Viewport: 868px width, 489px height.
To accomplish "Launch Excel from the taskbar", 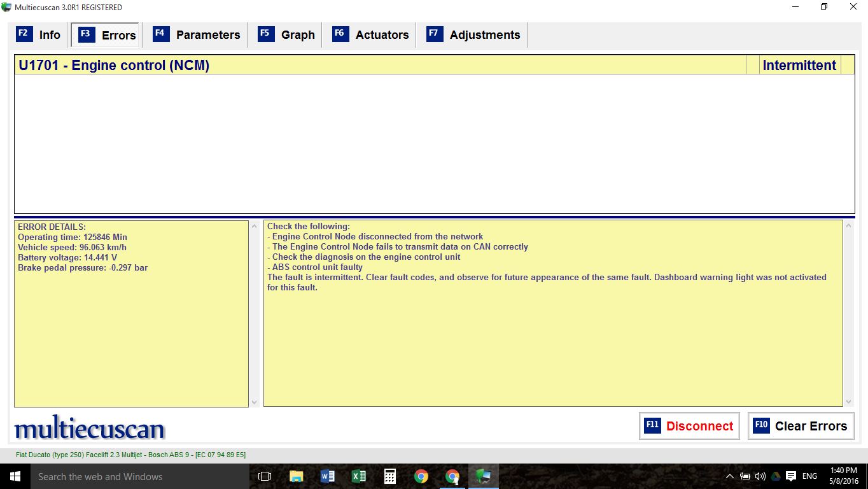I will [359, 476].
